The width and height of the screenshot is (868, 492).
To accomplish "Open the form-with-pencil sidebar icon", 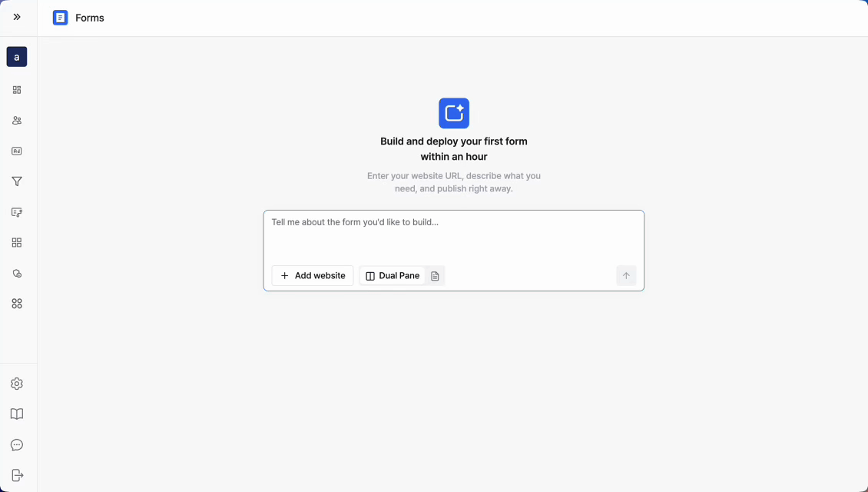I will 17,212.
